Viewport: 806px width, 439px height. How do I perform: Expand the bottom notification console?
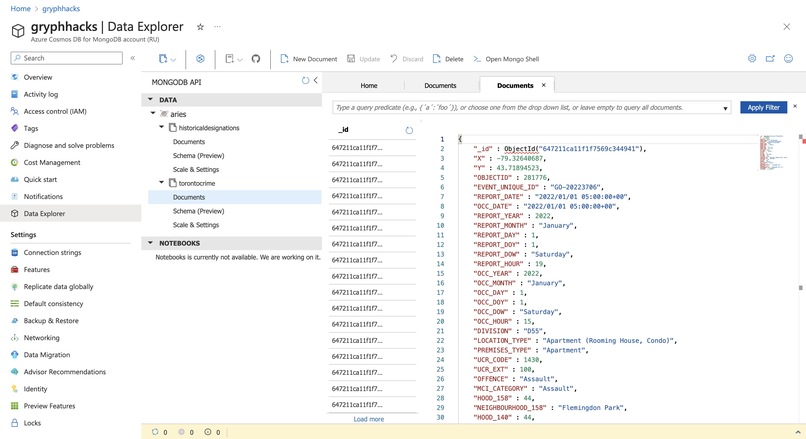click(798, 432)
